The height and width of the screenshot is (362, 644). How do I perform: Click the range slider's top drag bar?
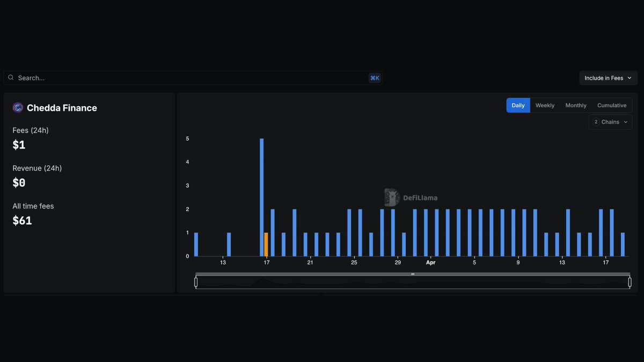(413, 274)
